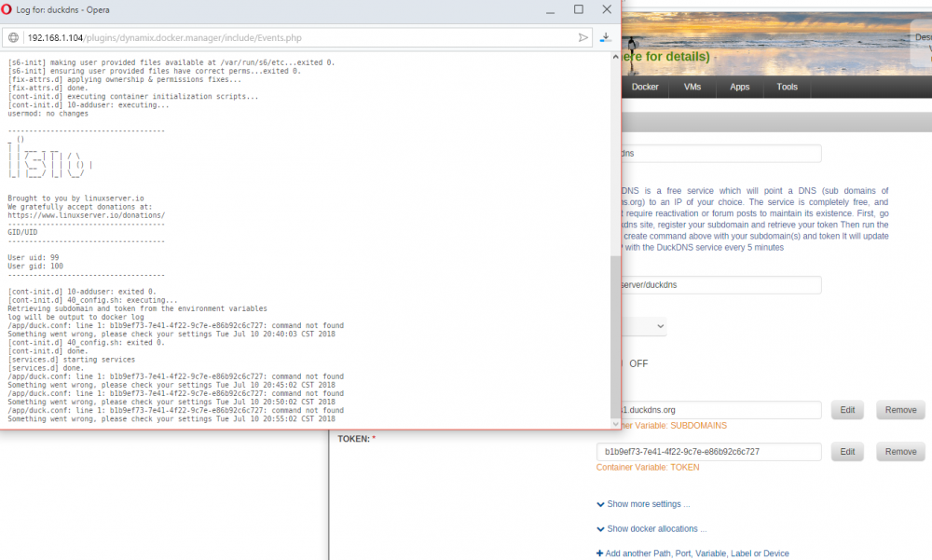The image size is (932, 560).
Task: Click the log scrollbar up arrow
Action: pos(615,57)
